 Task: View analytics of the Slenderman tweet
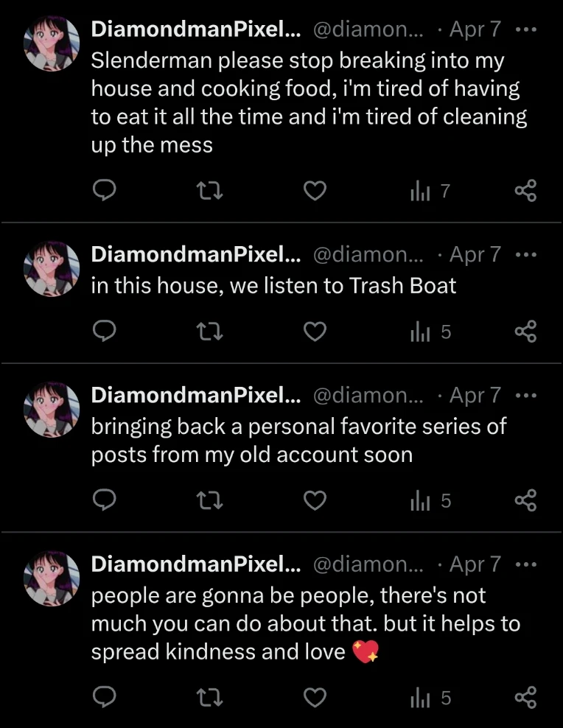click(x=430, y=192)
